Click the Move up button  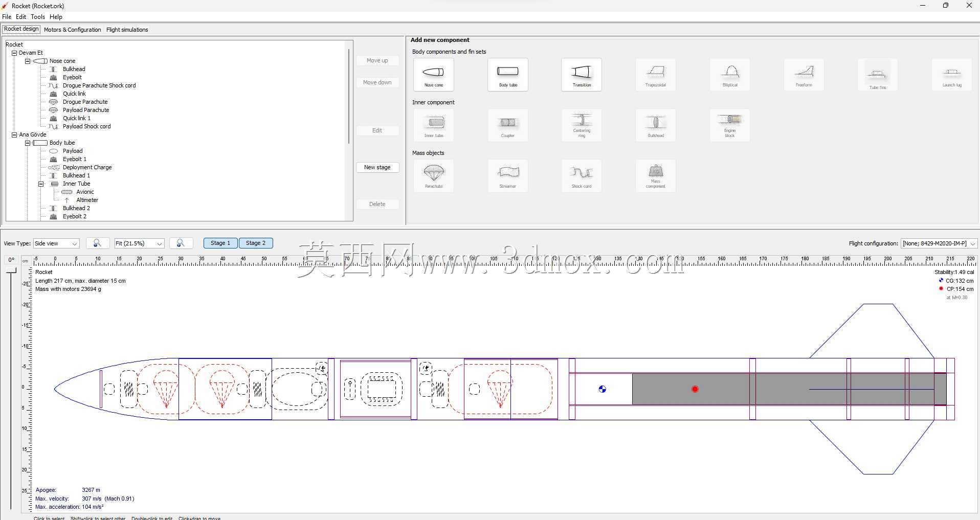click(x=377, y=60)
